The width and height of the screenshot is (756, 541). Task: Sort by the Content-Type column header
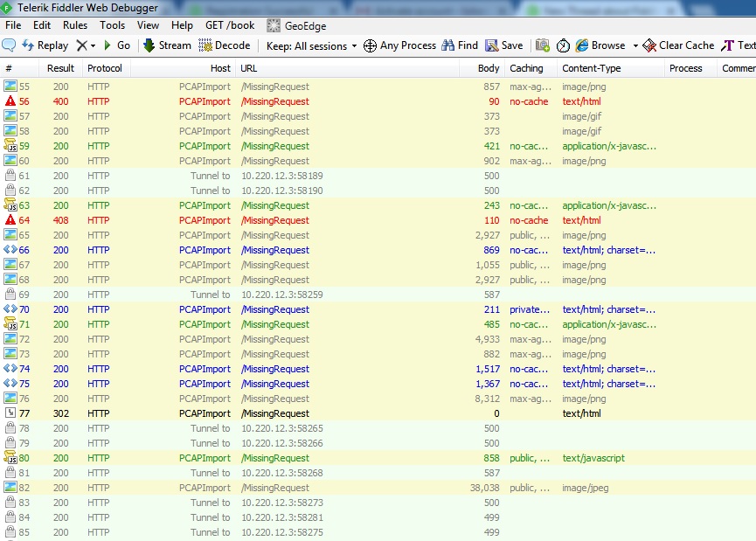coord(610,68)
